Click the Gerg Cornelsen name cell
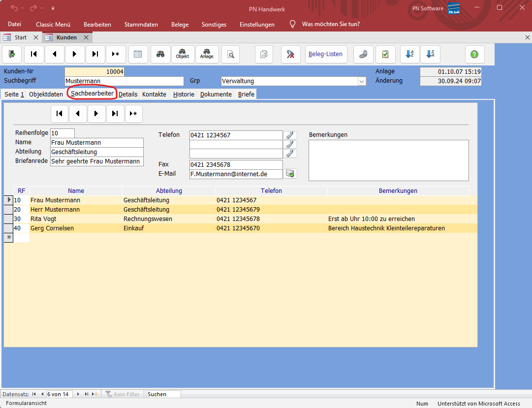Image resolution: width=532 pixels, height=408 pixels. [76, 228]
